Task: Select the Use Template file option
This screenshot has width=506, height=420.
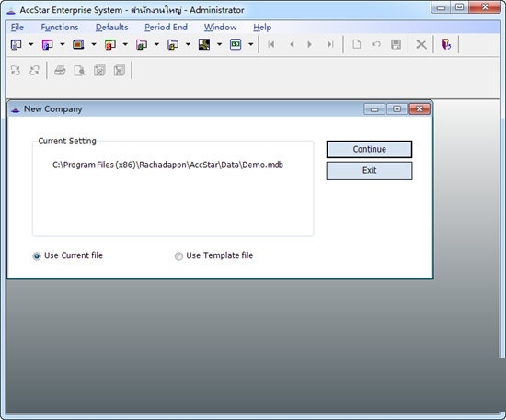Action: [213, 255]
